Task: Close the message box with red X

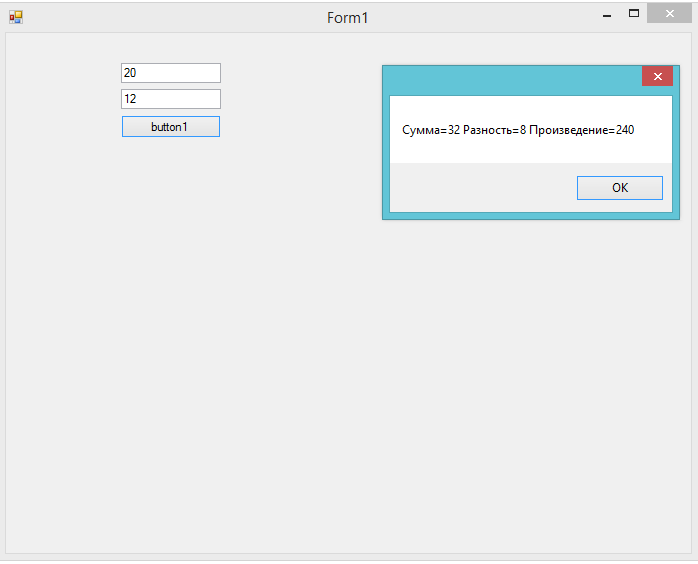Action: coord(657,77)
